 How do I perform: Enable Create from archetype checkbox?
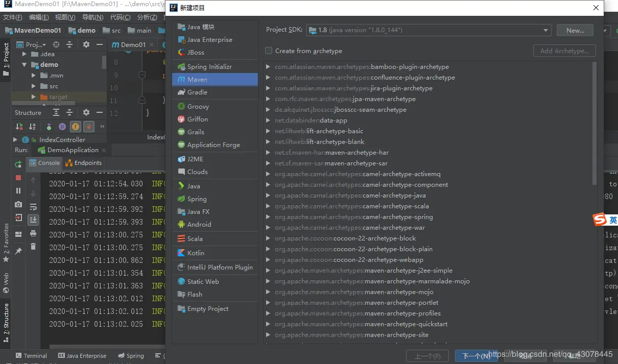click(269, 51)
